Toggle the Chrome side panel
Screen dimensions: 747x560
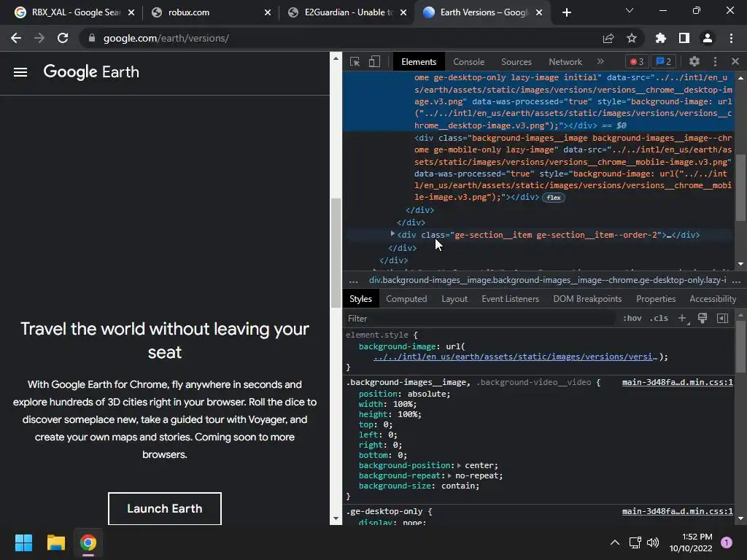click(x=684, y=38)
